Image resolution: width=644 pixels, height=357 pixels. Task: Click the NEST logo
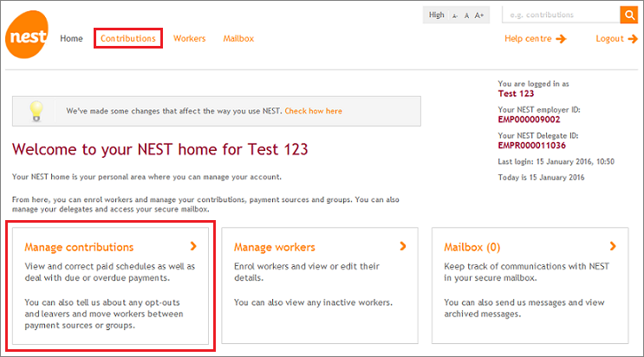(x=27, y=38)
